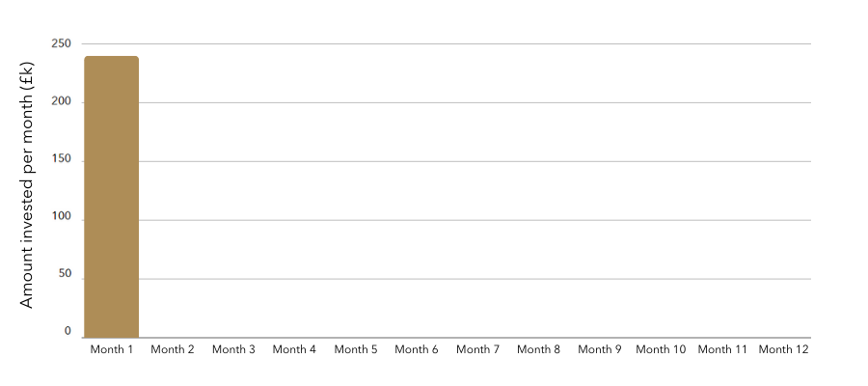Select the Month 3 axis label
The image size is (868, 386).
(x=233, y=349)
